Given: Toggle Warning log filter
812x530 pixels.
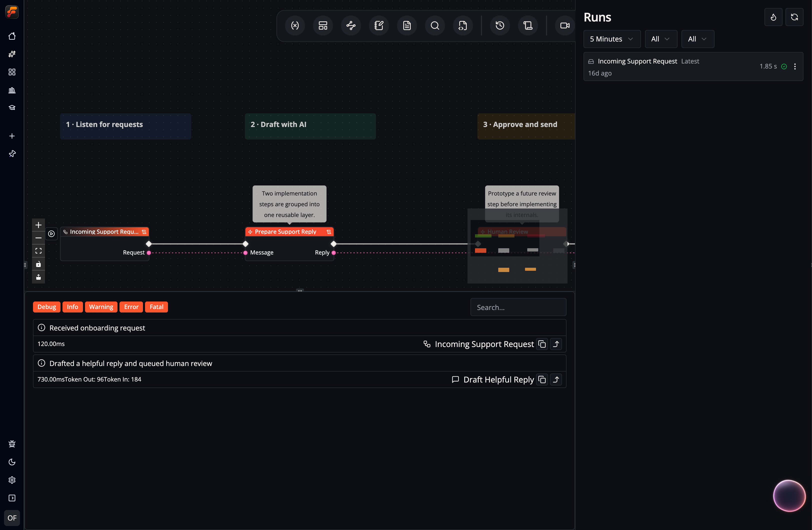Looking at the screenshot, I should pos(101,307).
